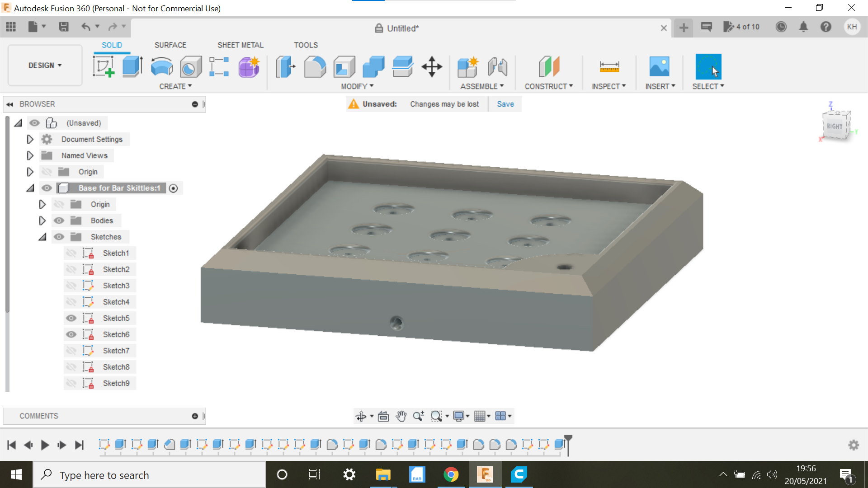This screenshot has height=488, width=868.
Task: Click the timeline playback play button
Action: click(44, 444)
